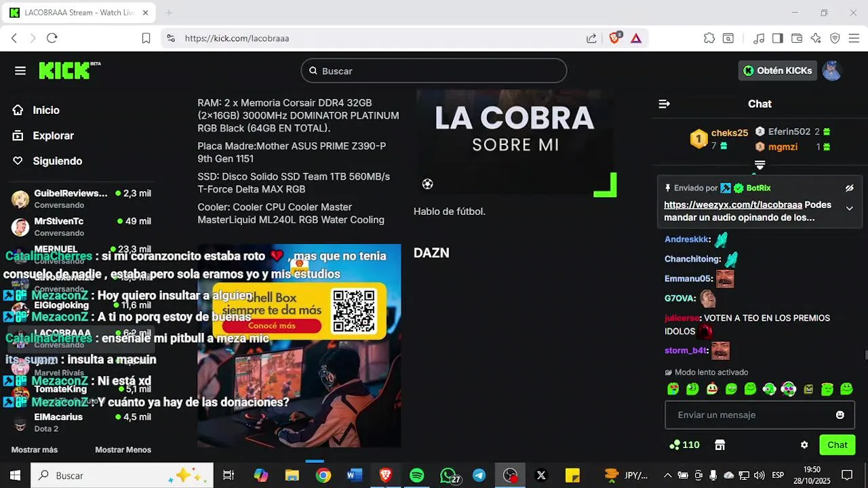
Task: Click chat username Andreskkk
Action: tap(686, 239)
